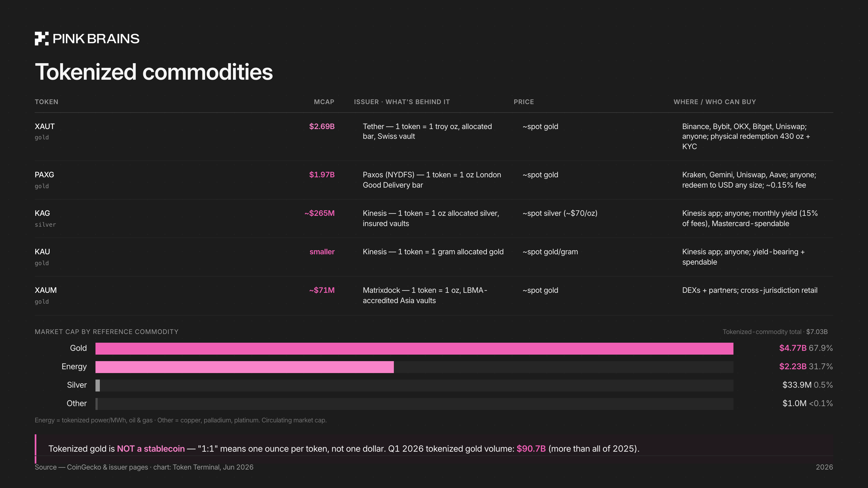Click the Kinesis 1 gram allocated gold text
The height and width of the screenshot is (488, 868).
coord(433,252)
